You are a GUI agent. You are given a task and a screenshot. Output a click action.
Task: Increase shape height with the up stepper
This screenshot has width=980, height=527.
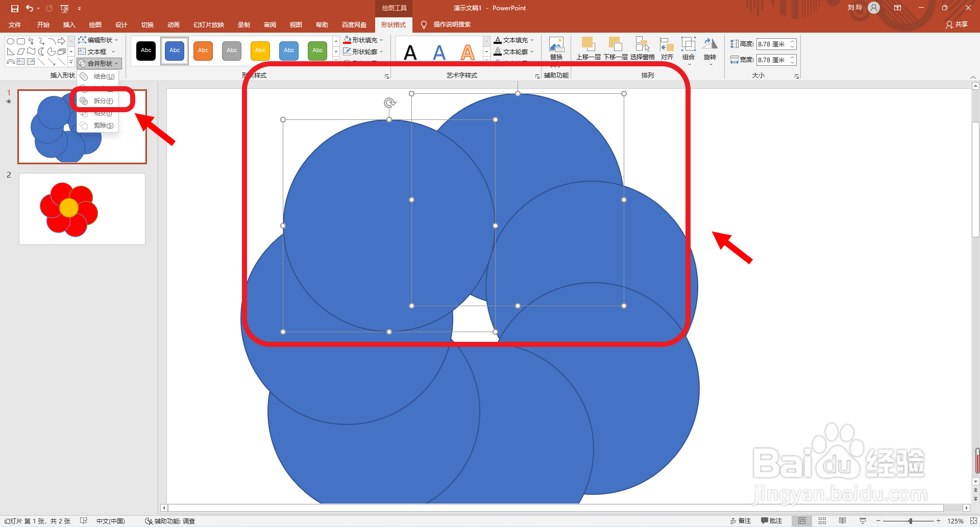click(792, 42)
